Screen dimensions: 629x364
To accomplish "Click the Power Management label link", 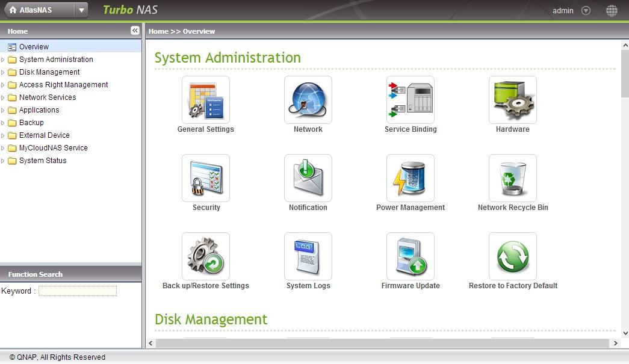I will (x=411, y=207).
